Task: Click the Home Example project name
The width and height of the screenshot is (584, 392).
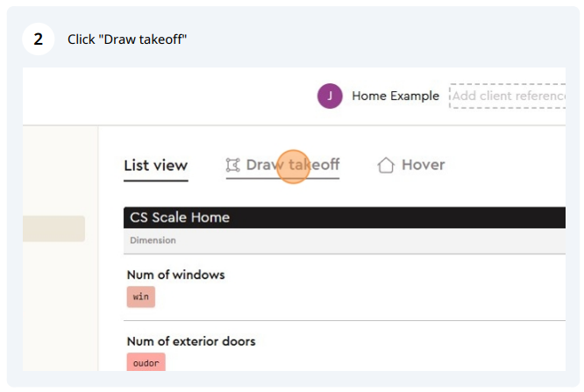Action: coord(395,96)
